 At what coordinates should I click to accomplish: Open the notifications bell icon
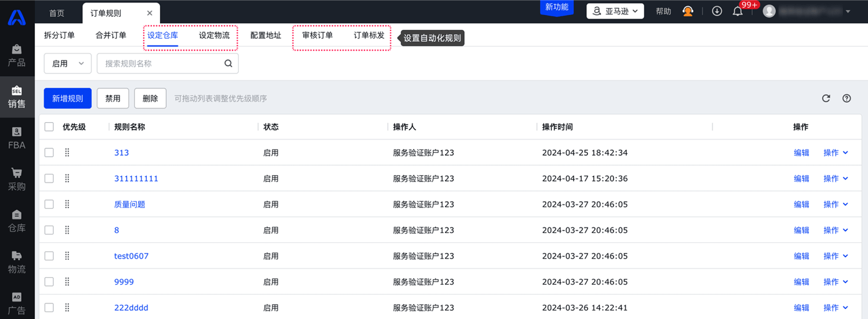737,11
